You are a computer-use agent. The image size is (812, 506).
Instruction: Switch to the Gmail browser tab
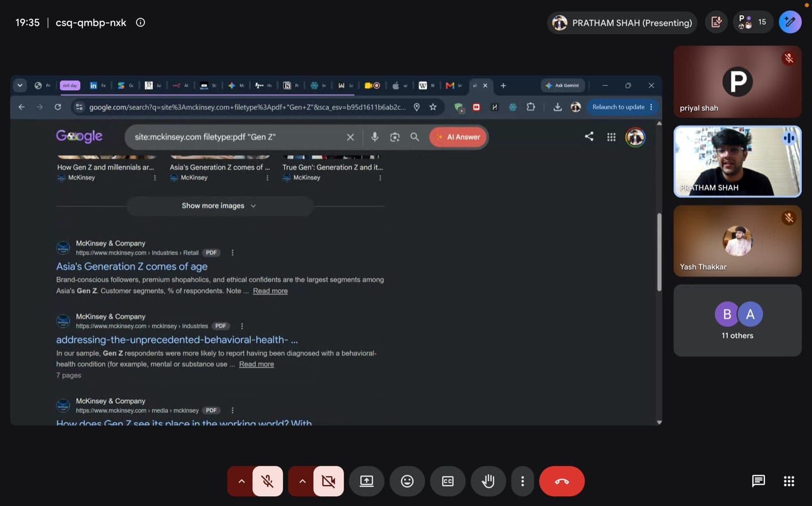tap(454, 86)
